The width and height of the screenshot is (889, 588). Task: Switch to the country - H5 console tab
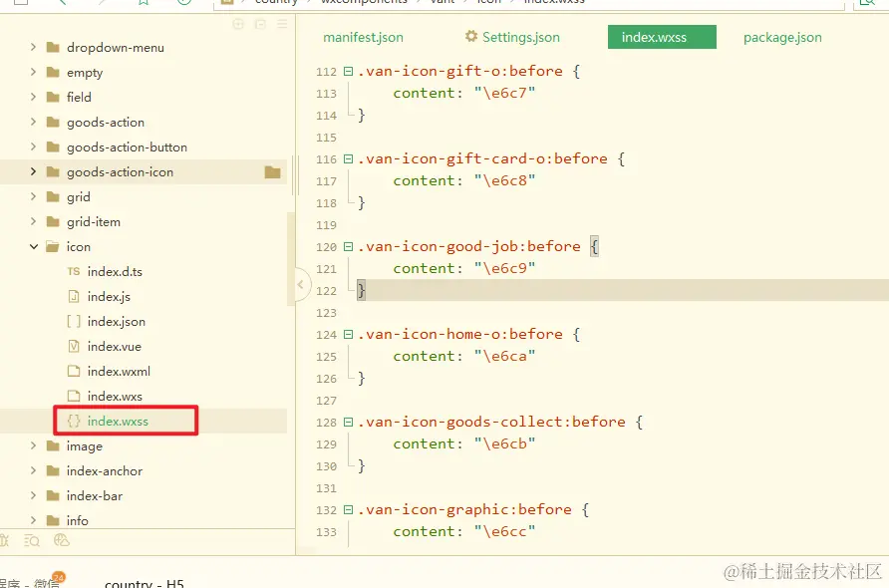pyautogui.click(x=145, y=583)
